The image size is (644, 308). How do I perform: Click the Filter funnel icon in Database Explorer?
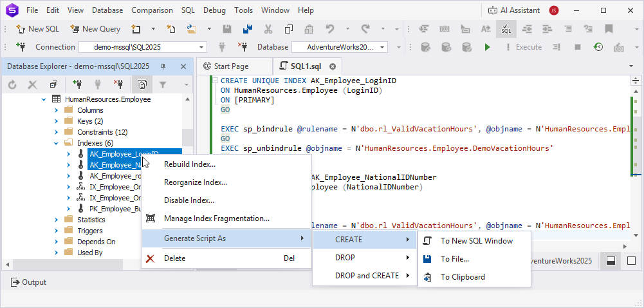(x=163, y=84)
